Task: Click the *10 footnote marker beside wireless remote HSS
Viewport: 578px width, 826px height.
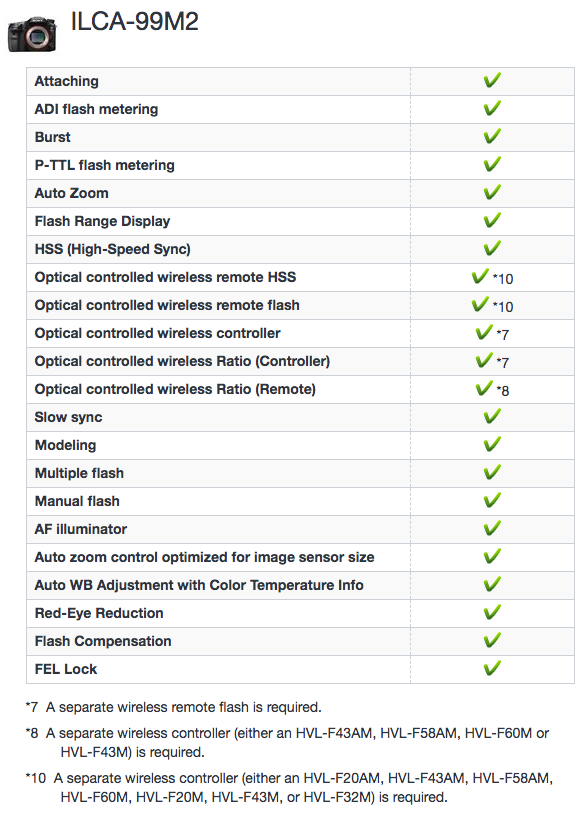Action: [x=503, y=279]
